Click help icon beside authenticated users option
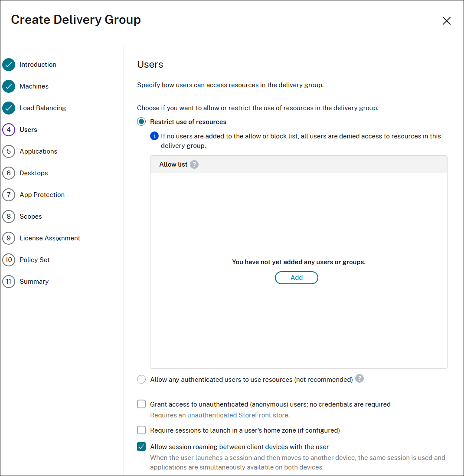The height and width of the screenshot is (476, 464). click(x=359, y=379)
